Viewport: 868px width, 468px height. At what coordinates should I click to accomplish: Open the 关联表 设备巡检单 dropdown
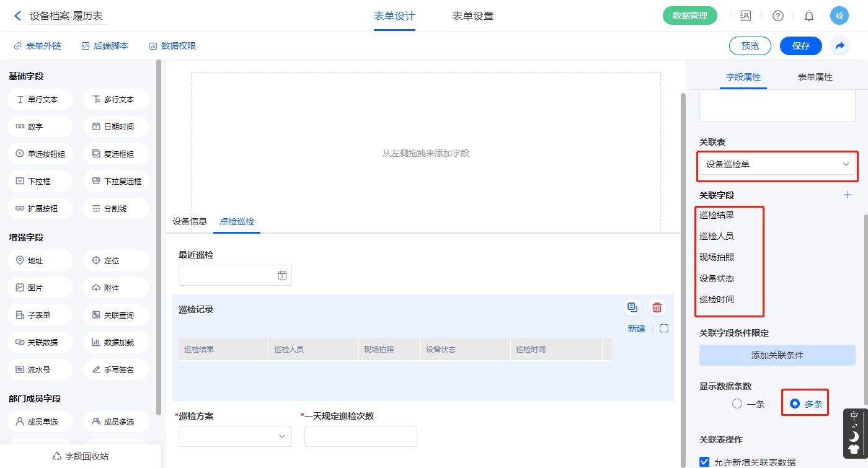click(x=777, y=164)
